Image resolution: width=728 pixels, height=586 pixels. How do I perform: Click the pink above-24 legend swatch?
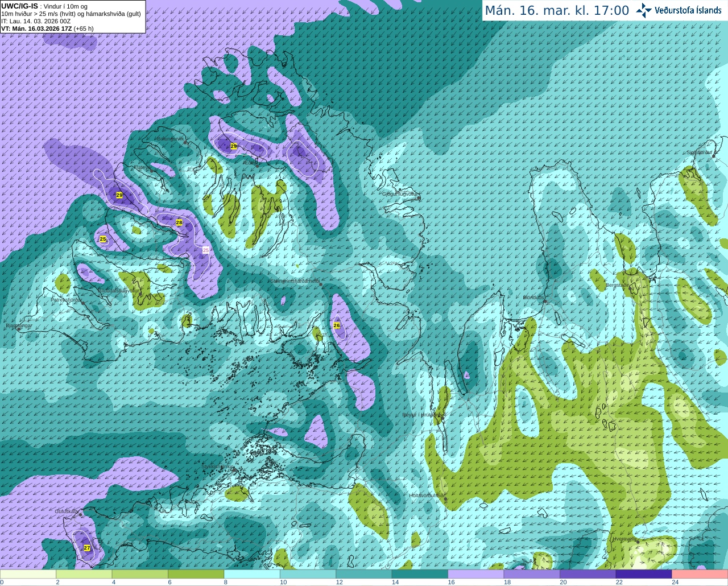pos(700,574)
